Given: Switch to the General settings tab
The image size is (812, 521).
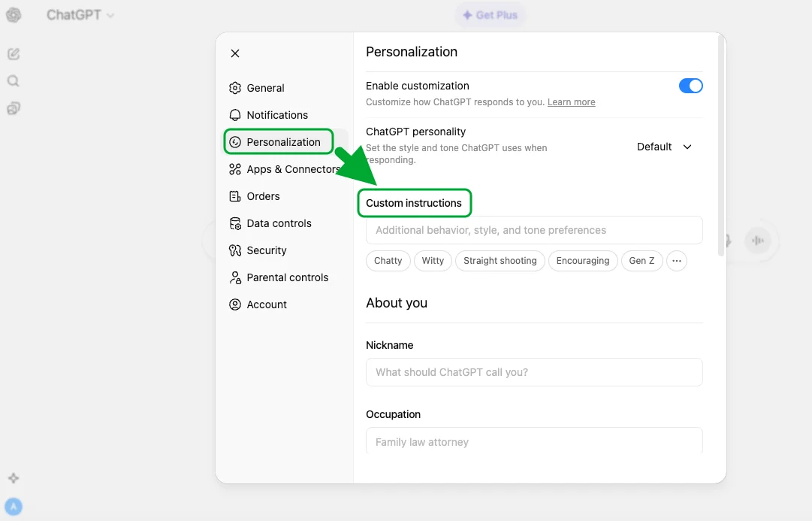Looking at the screenshot, I should pos(265,88).
